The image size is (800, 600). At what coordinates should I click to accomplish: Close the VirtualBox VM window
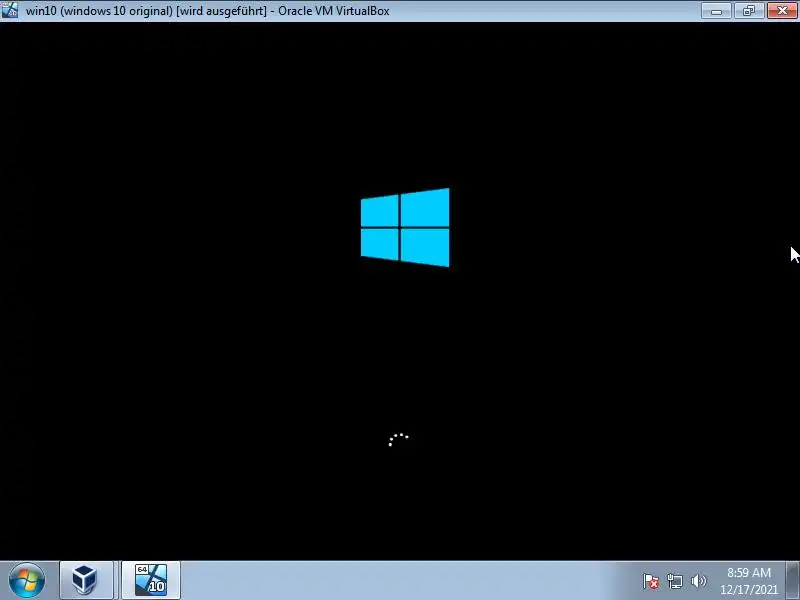point(782,10)
